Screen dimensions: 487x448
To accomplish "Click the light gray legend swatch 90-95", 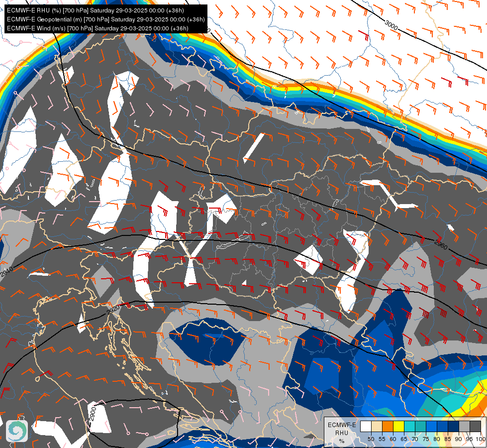I will pos(464,427).
